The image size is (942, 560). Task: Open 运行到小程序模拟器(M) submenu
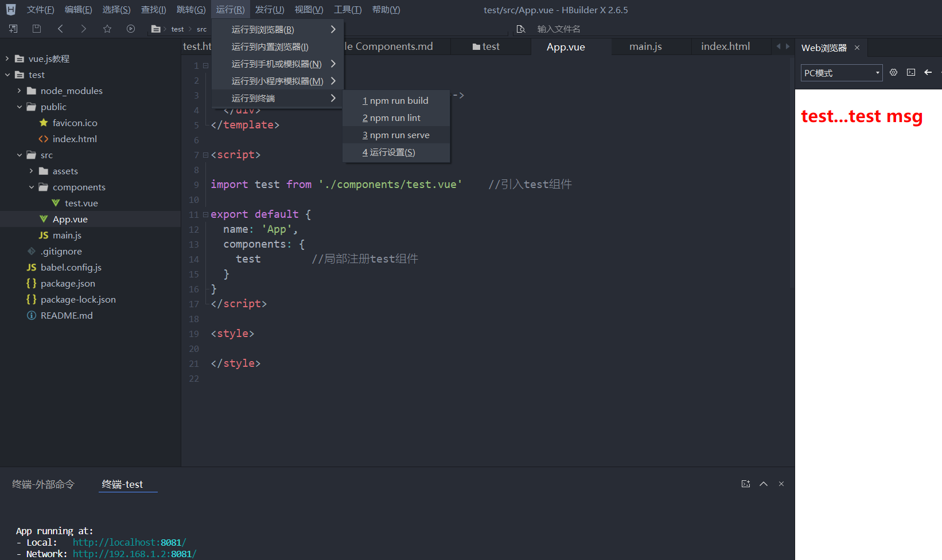pyautogui.click(x=278, y=81)
